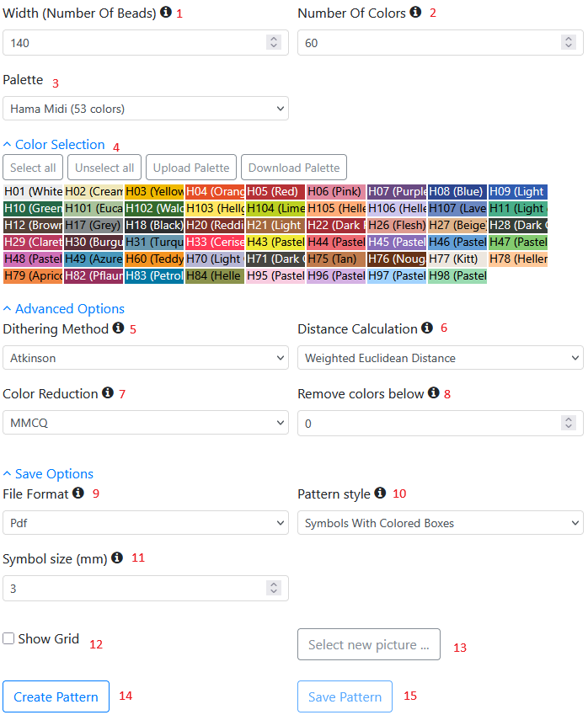Open the Symbols With Colored Boxes dropdown
Screen dimensions: 588x715
click(x=441, y=523)
